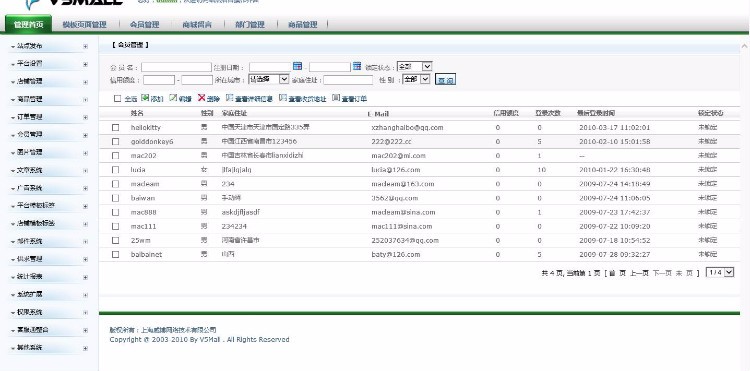Click the scrollbar up arrow at right
This screenshot has width=750, height=371.
tap(744, 46)
